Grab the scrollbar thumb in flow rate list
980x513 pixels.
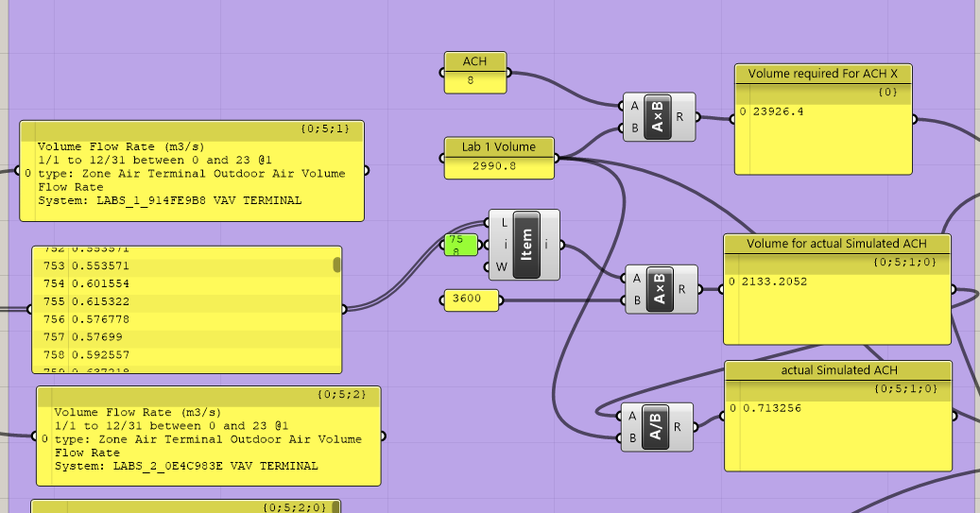pos(336,264)
